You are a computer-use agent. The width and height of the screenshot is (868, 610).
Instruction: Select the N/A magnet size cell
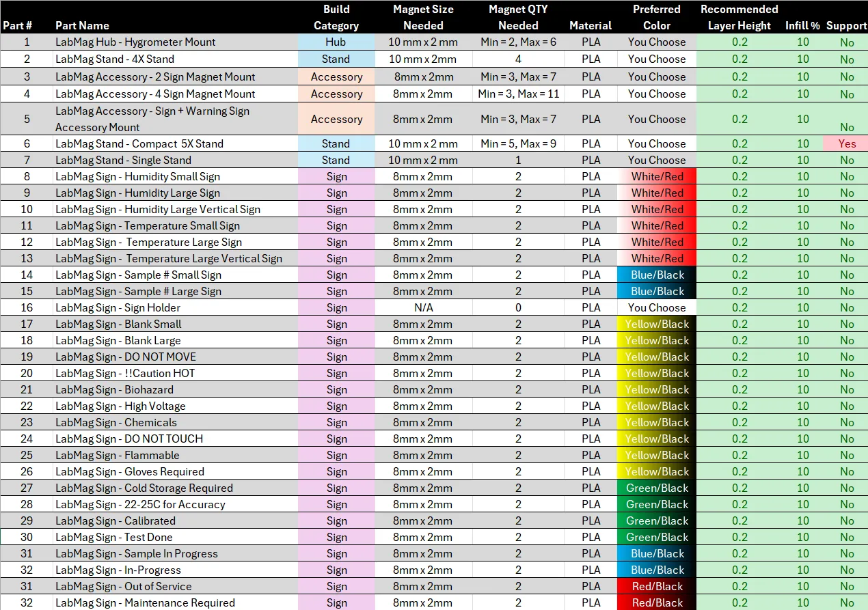pos(423,307)
